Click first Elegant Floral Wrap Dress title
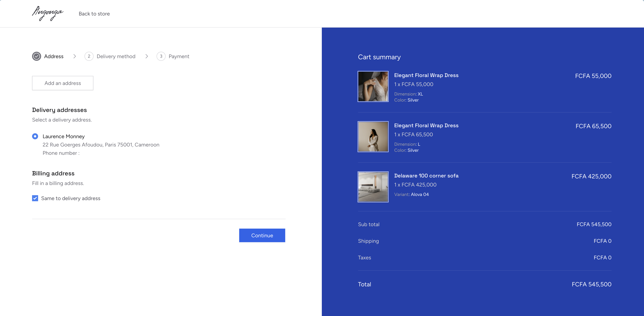 point(426,75)
